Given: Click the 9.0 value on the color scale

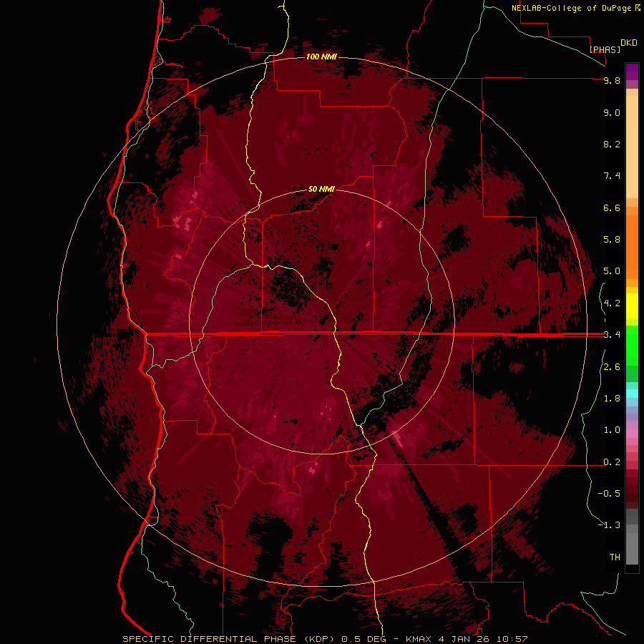Looking at the screenshot, I should 612,112.
